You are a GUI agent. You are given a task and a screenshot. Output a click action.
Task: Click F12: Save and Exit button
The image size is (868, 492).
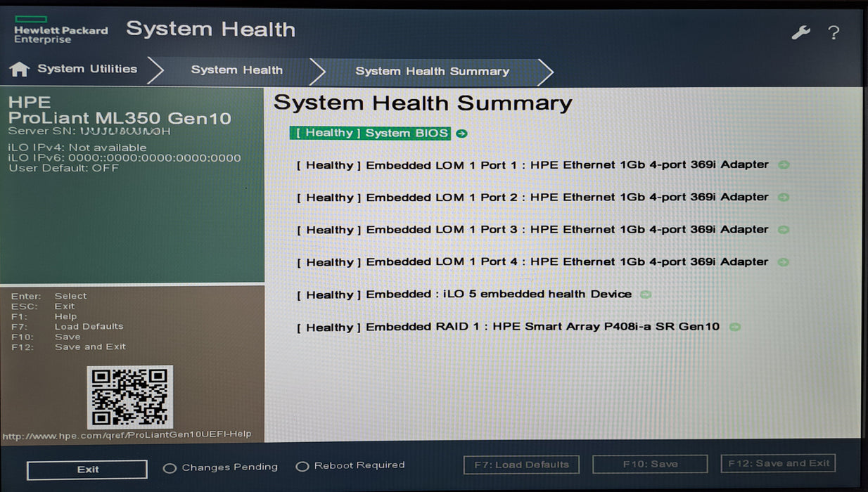click(779, 463)
